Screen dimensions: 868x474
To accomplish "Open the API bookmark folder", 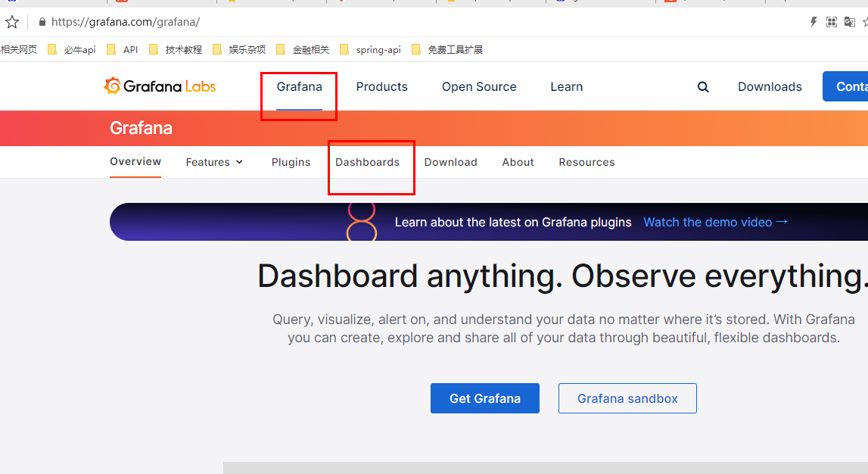I will click(123, 50).
